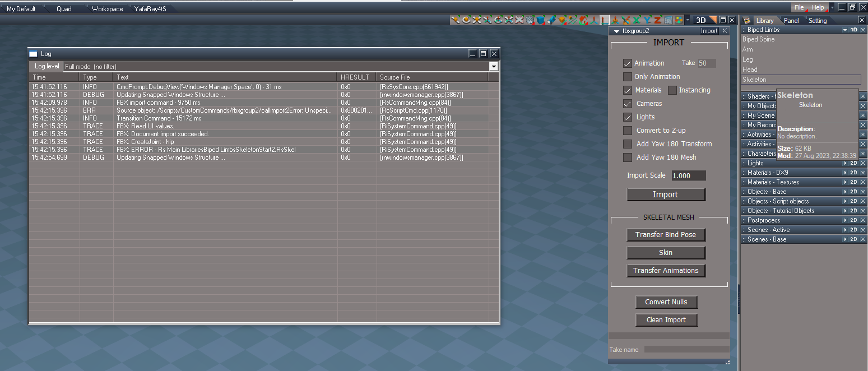Switch Objects - Tutorial Objects library to 2D view
Screen dimensions: 868x371
click(854, 211)
